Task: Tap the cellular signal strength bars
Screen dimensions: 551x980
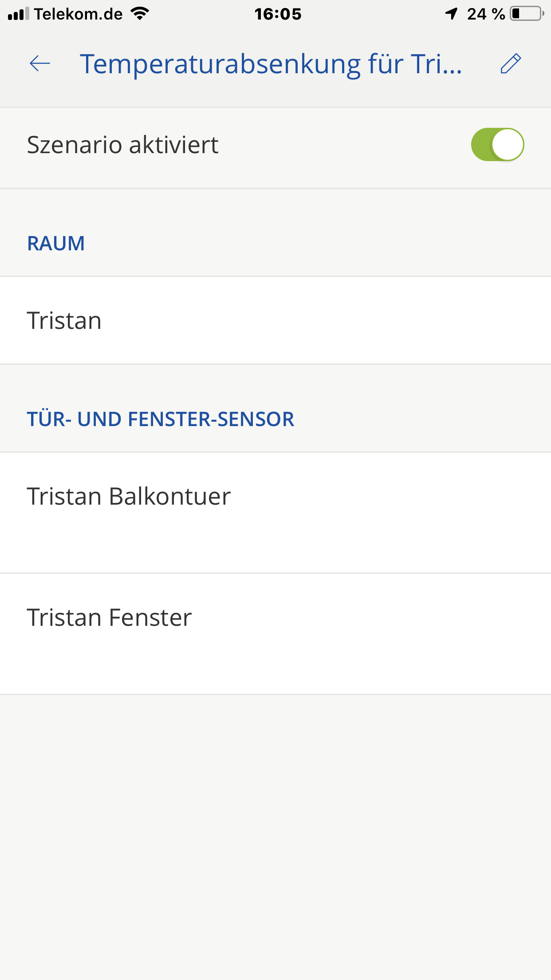Action: click(x=18, y=14)
